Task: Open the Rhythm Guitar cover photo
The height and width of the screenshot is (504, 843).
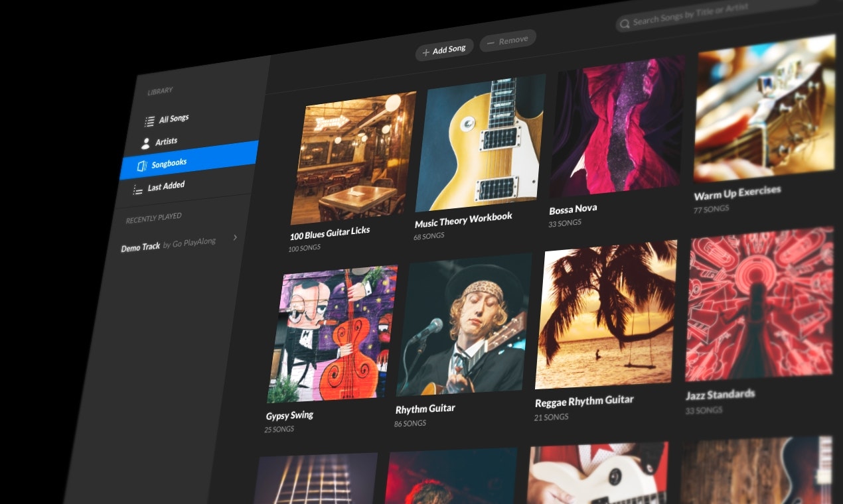Action: (464, 324)
